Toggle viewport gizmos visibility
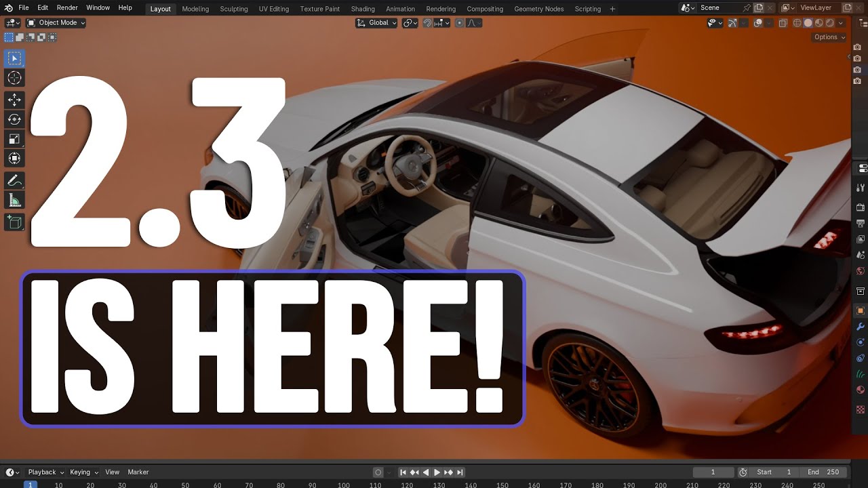 (x=732, y=22)
